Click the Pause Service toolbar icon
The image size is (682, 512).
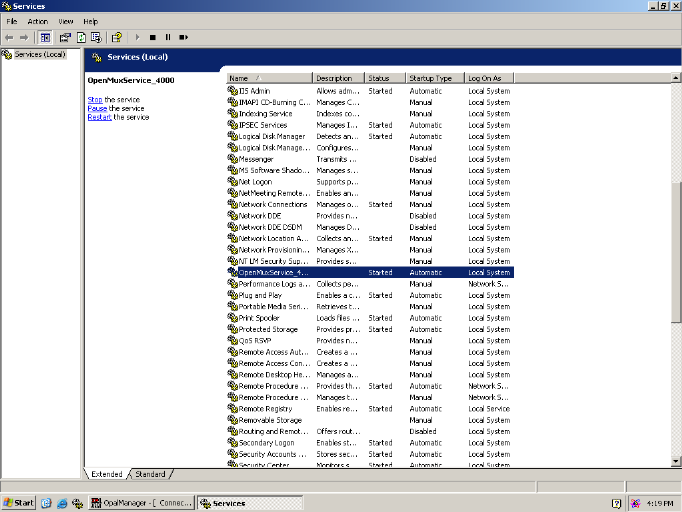(168, 37)
